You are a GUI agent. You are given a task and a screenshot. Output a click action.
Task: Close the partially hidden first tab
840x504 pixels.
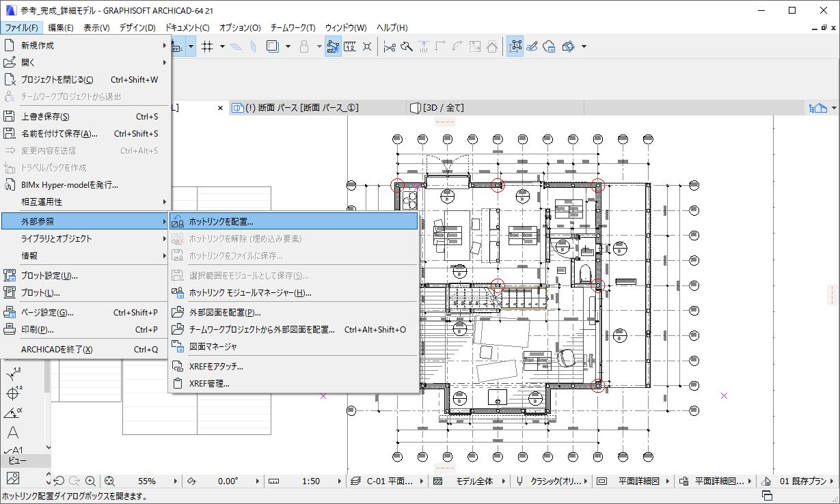(220, 108)
